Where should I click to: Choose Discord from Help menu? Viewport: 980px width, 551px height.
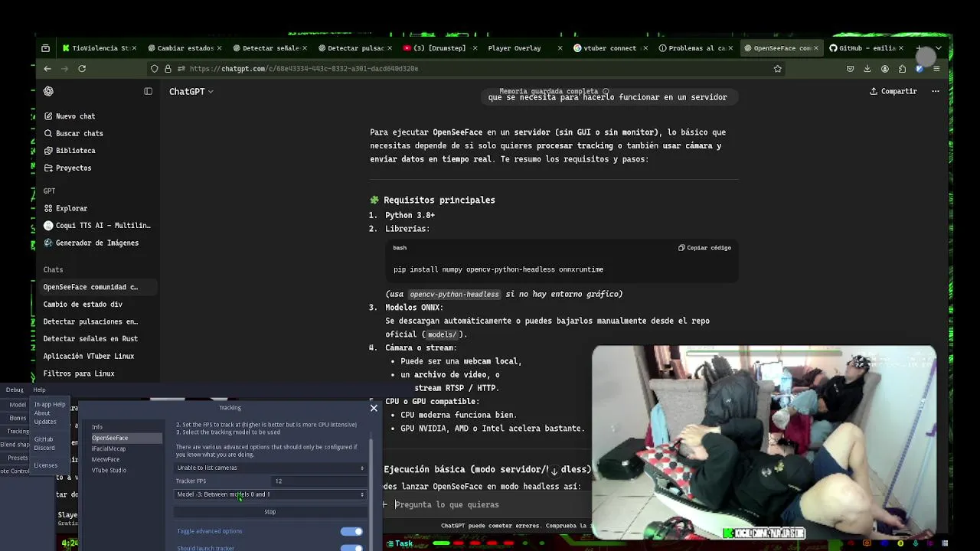point(44,448)
